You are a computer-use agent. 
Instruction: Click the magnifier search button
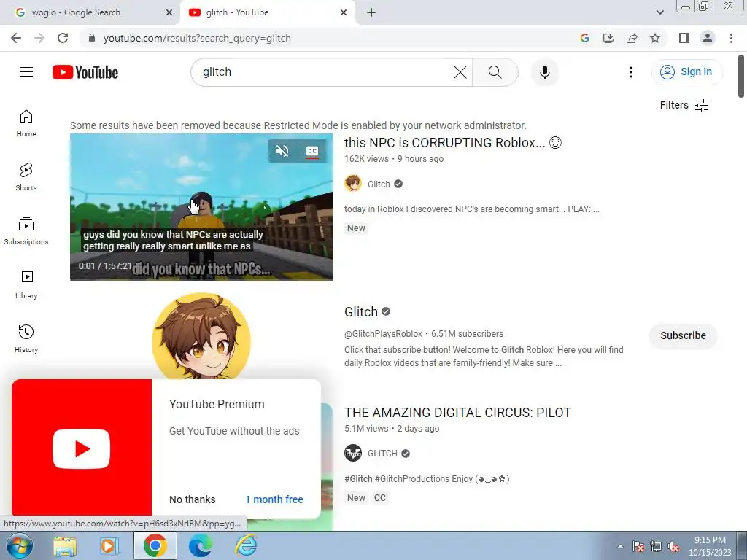pyautogui.click(x=495, y=72)
